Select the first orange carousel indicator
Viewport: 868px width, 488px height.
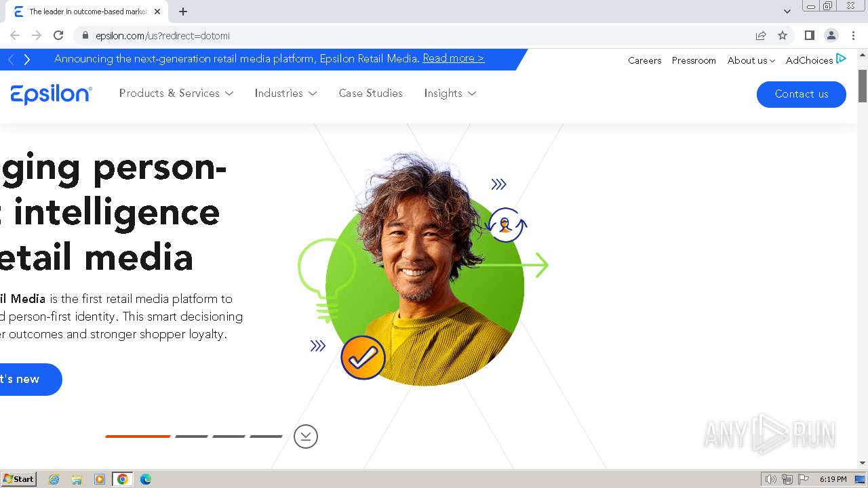point(138,436)
